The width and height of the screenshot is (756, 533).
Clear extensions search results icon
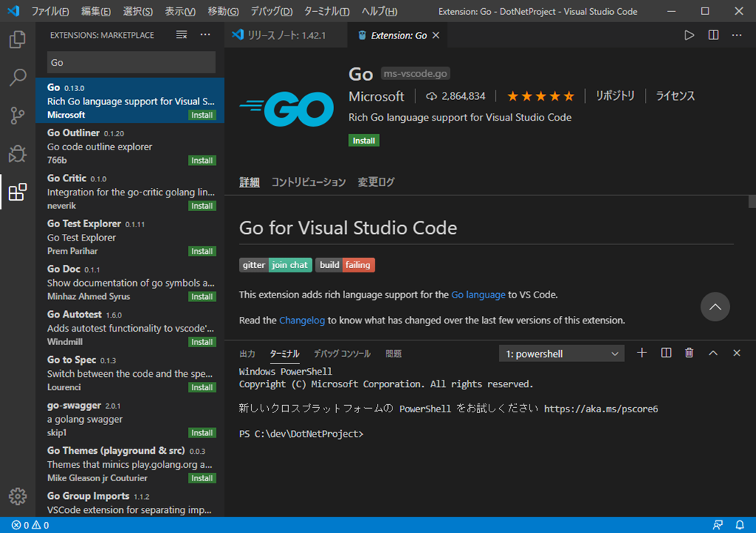click(x=181, y=35)
